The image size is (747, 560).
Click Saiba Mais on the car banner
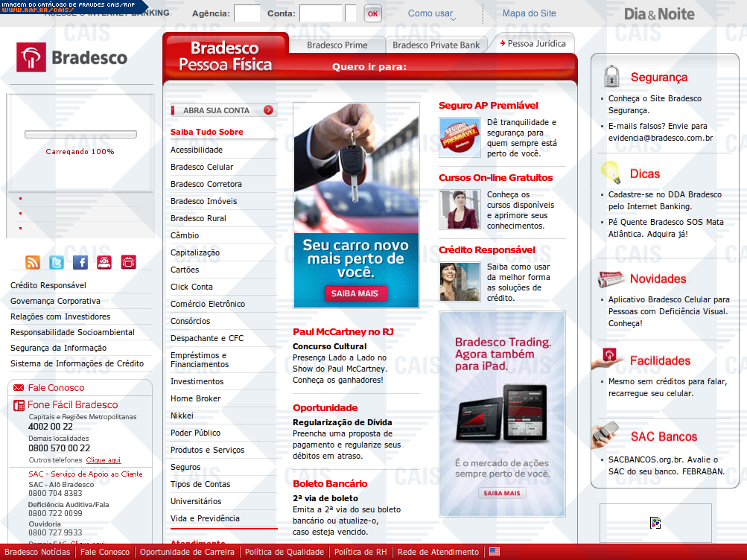pos(355,293)
